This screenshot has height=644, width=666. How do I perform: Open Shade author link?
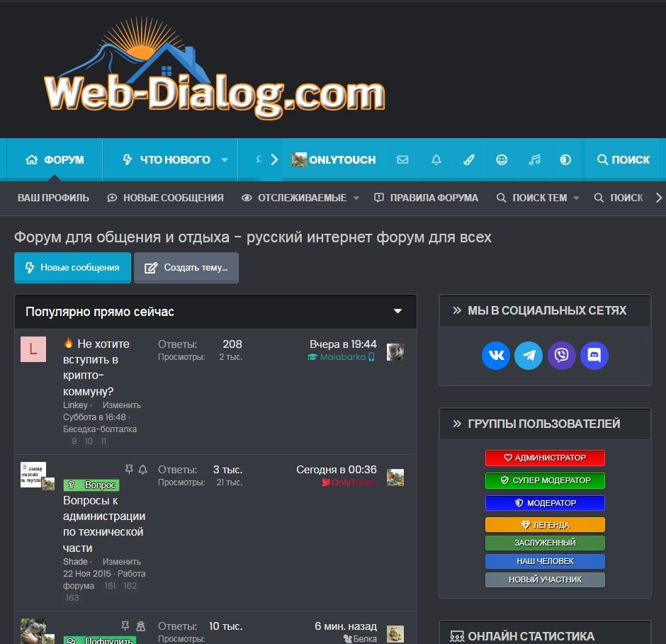(x=75, y=562)
